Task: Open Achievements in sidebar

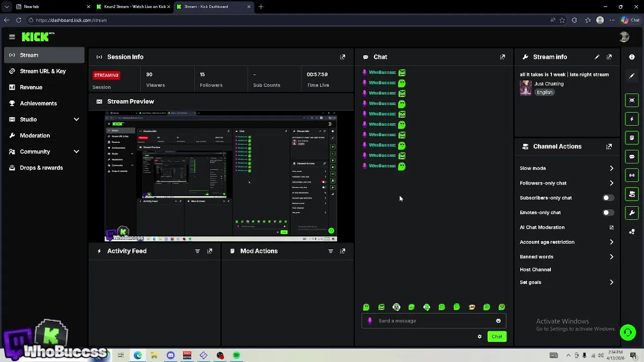Action: [x=44, y=103]
